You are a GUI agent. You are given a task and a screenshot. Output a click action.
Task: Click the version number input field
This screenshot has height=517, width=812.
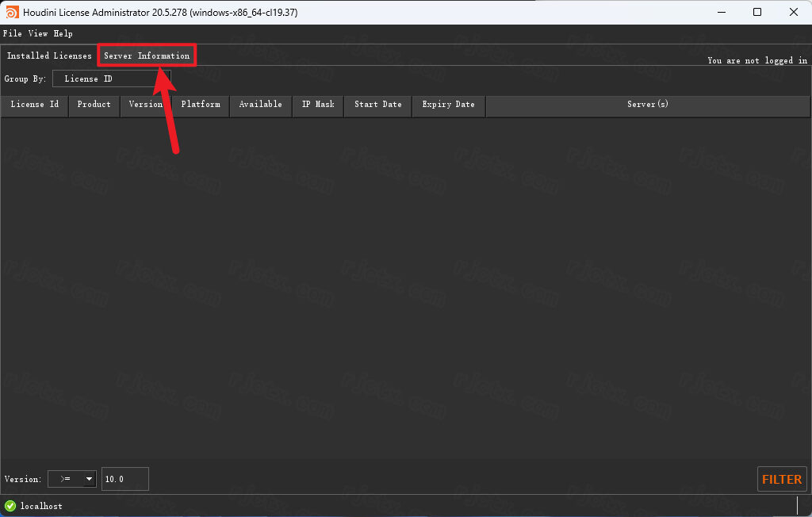pos(124,479)
